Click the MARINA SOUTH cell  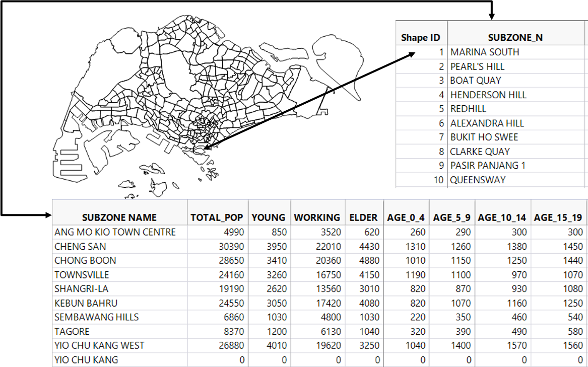coord(515,52)
